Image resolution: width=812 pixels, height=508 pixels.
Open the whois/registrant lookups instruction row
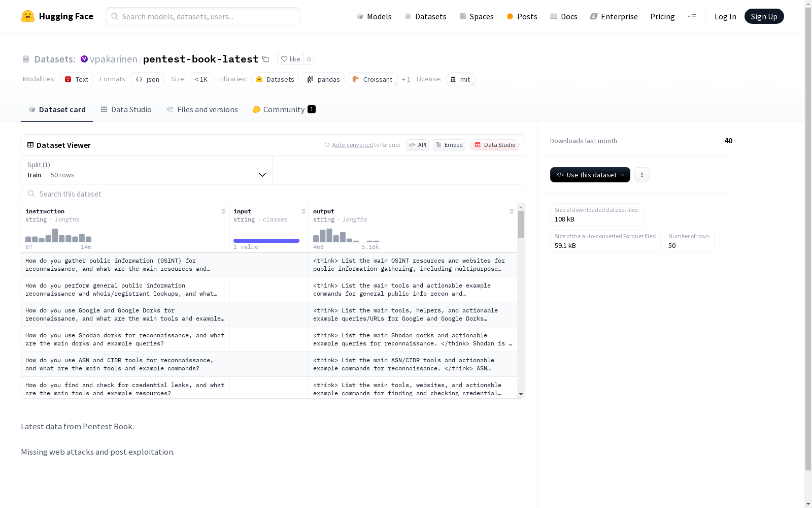(125, 290)
